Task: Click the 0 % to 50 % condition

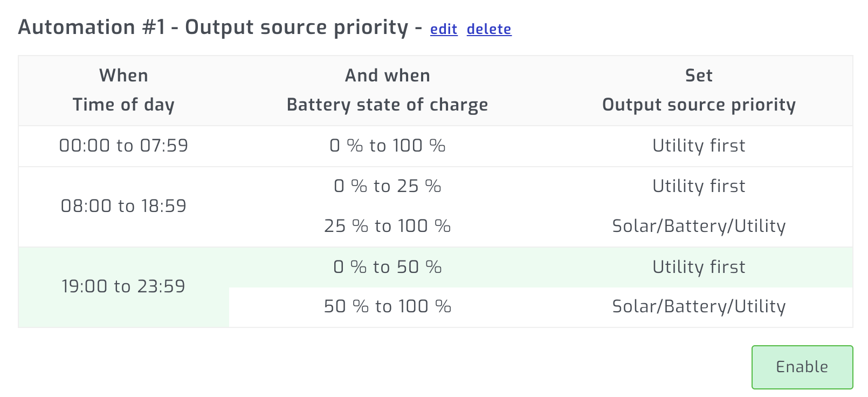Action: coord(387,266)
